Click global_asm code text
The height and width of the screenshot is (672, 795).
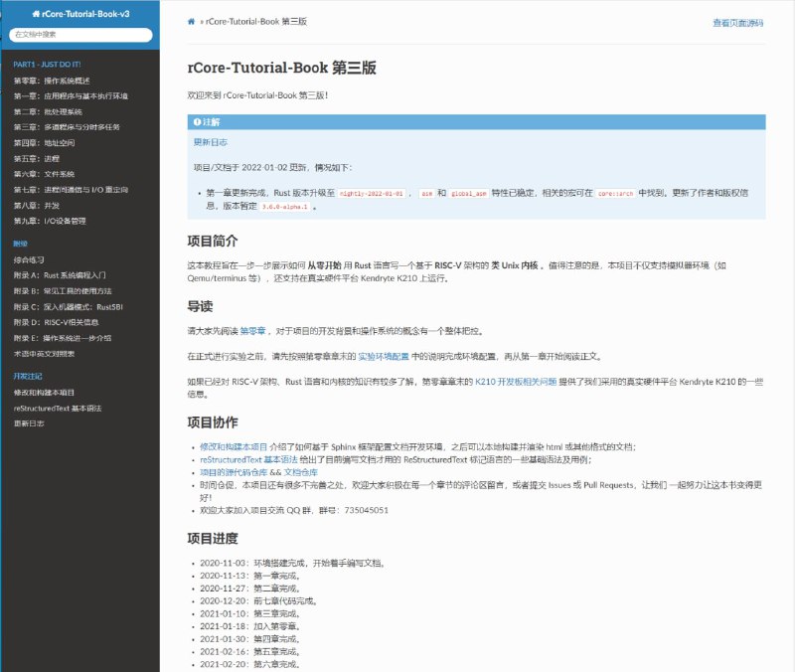(468, 193)
